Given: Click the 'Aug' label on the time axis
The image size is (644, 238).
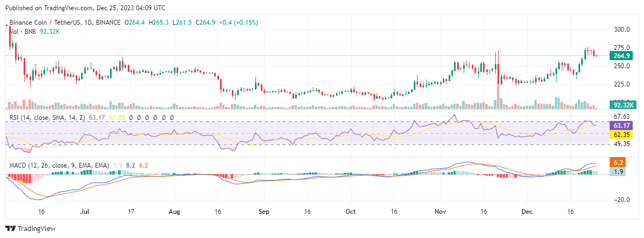Looking at the screenshot, I should (x=174, y=212).
